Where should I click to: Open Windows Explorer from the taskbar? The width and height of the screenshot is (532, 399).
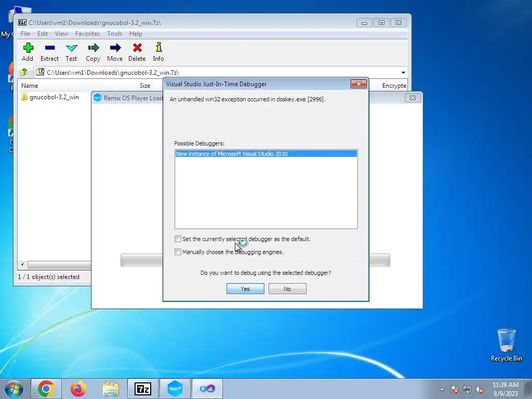tap(111, 389)
